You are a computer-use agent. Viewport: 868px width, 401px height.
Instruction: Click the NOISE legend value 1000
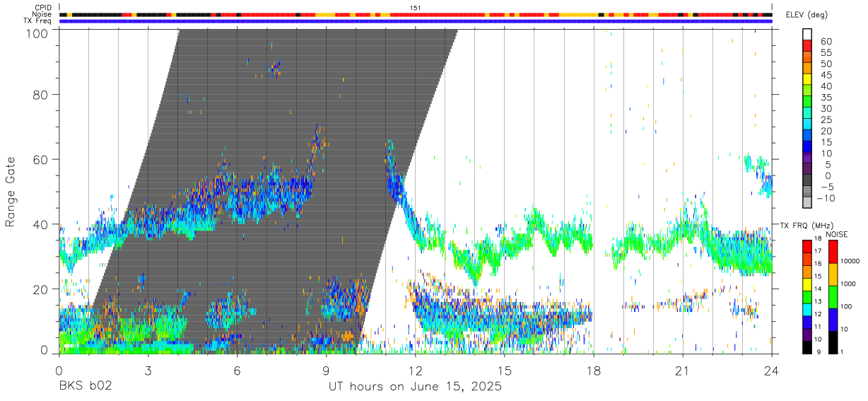(850, 284)
